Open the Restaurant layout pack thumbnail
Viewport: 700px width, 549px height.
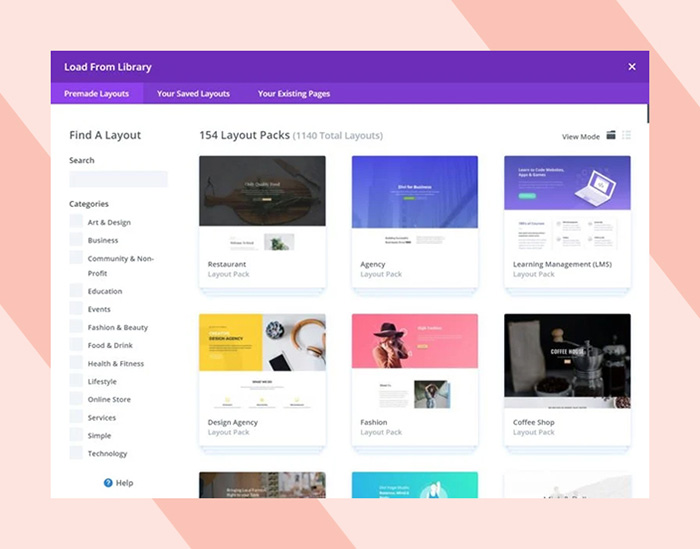click(262, 204)
